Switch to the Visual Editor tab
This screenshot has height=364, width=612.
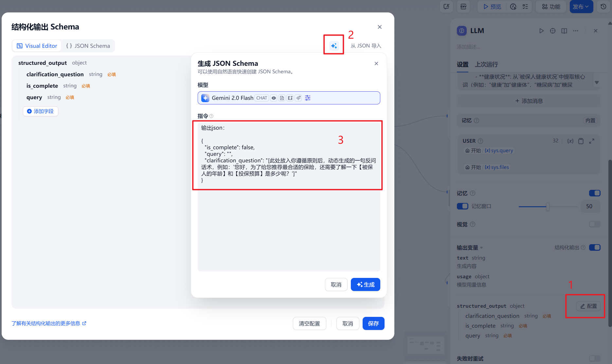click(37, 46)
